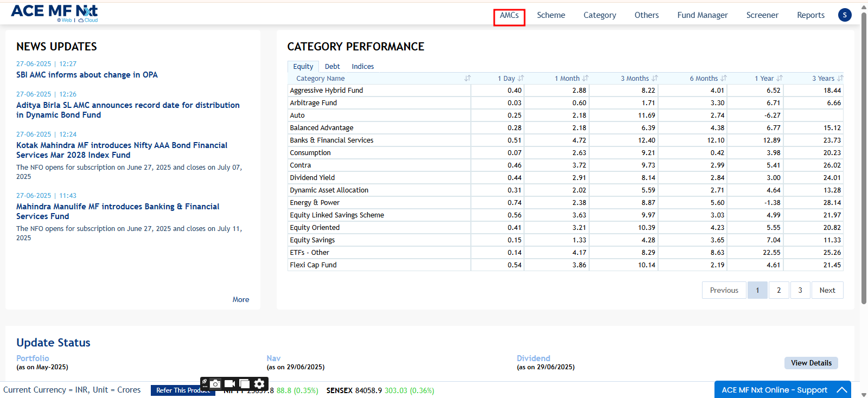Expand the ACE MF Nxt Online Support panel
This screenshot has height=398, width=868.
tap(841, 390)
